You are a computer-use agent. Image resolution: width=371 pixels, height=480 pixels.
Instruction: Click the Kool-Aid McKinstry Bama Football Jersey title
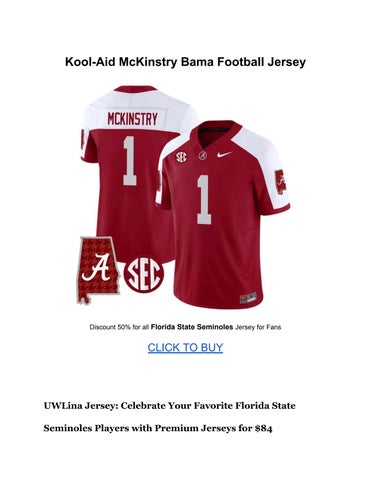pyautogui.click(x=185, y=62)
